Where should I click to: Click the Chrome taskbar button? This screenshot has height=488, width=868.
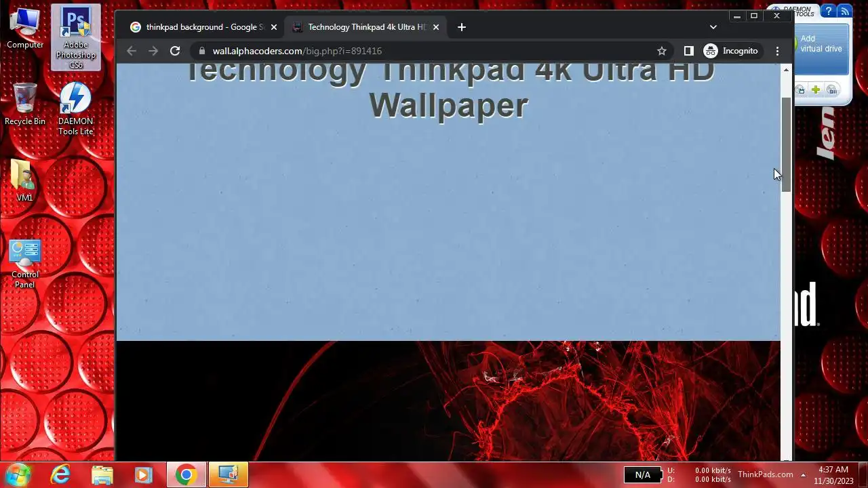tap(186, 475)
